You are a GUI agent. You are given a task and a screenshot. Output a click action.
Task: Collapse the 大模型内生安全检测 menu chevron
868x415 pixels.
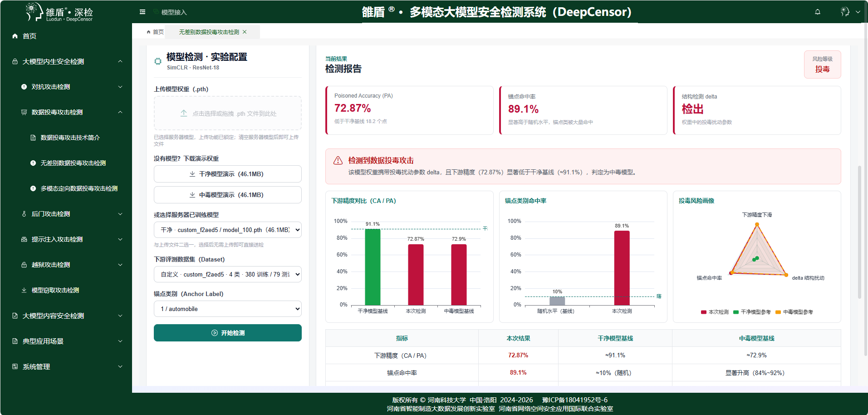click(x=120, y=61)
